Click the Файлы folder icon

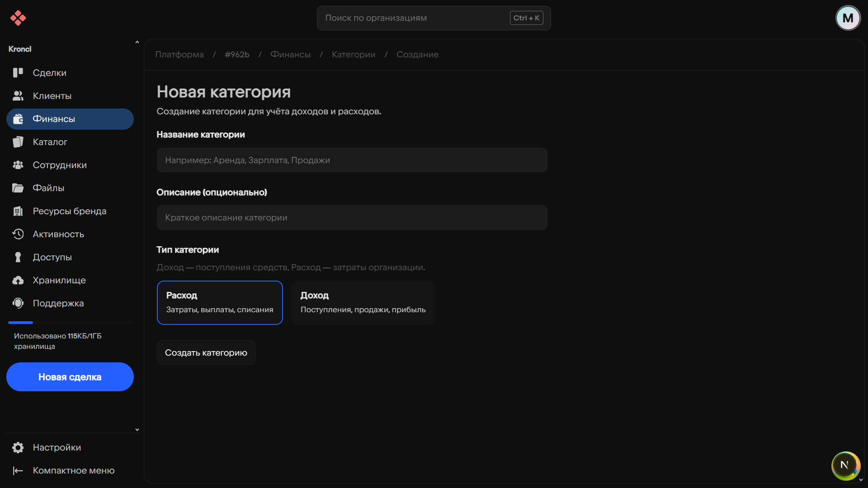(18, 188)
